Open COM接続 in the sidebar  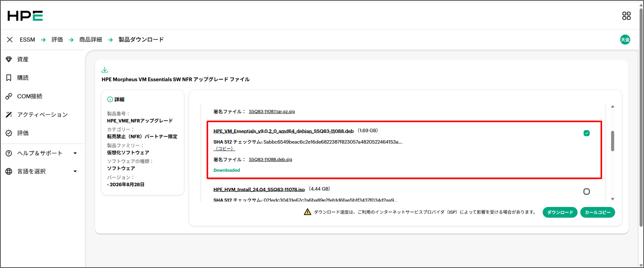pyautogui.click(x=30, y=96)
